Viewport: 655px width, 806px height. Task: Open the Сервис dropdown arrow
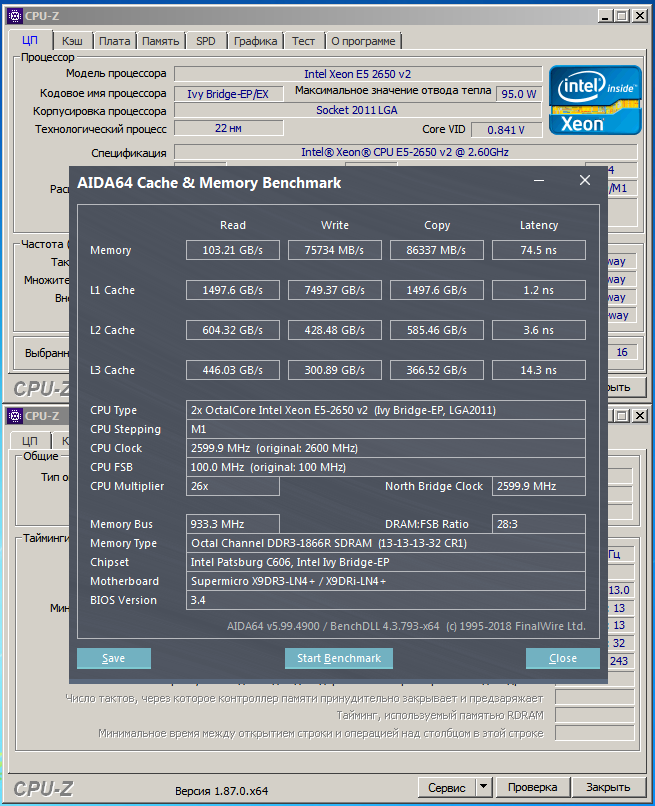[483, 786]
